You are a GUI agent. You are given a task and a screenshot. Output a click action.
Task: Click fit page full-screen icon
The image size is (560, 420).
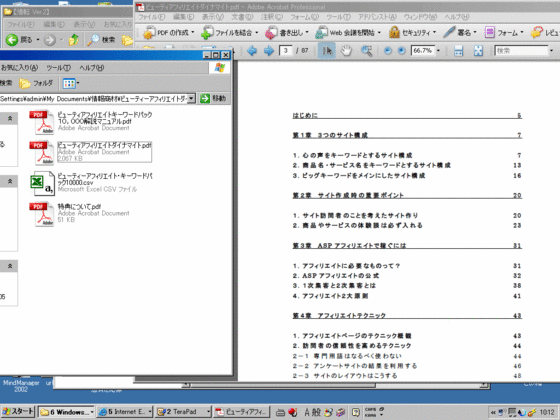(x=478, y=51)
